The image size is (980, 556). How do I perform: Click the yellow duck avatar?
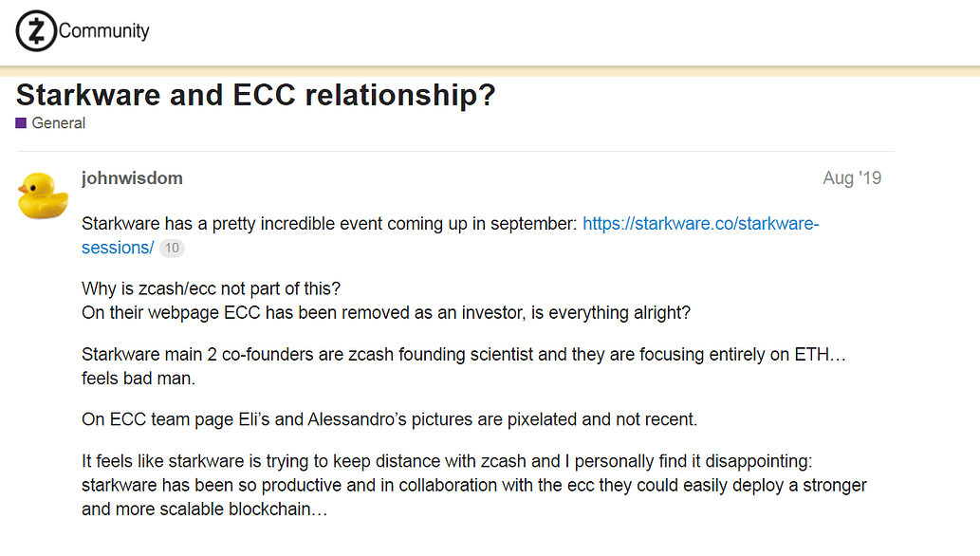tap(41, 195)
